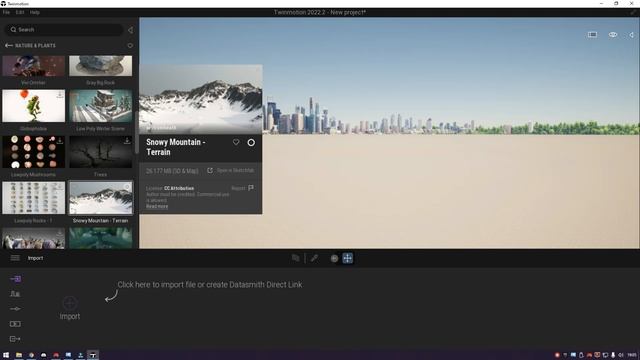Viewport: 640px width, 360px height.
Task: Report this asset with flag icon
Action: click(251, 188)
